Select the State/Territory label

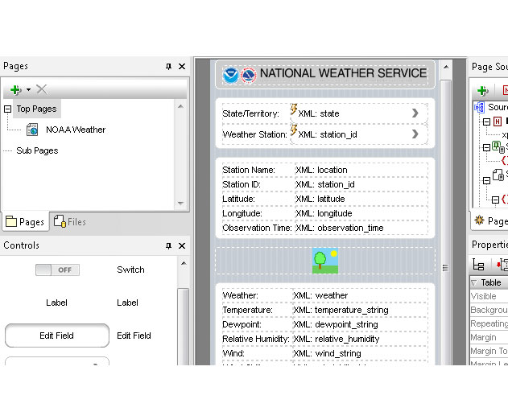(x=250, y=113)
